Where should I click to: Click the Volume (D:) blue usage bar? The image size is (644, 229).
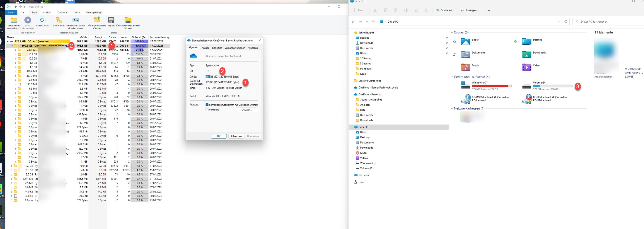[552, 86]
